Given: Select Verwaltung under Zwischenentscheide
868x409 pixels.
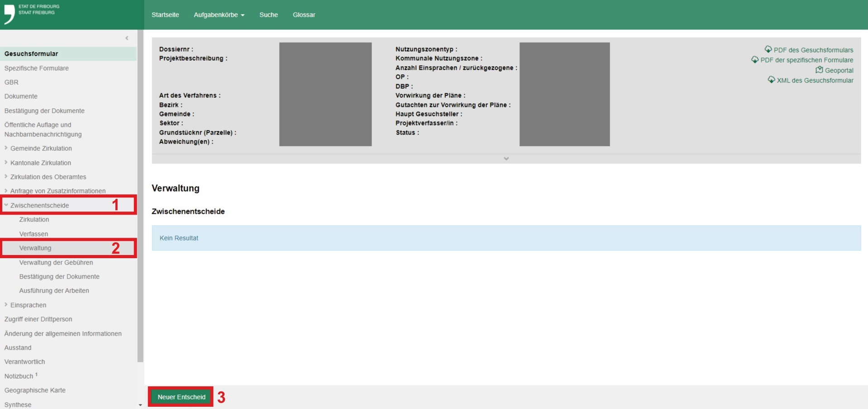Looking at the screenshot, I should click(35, 248).
